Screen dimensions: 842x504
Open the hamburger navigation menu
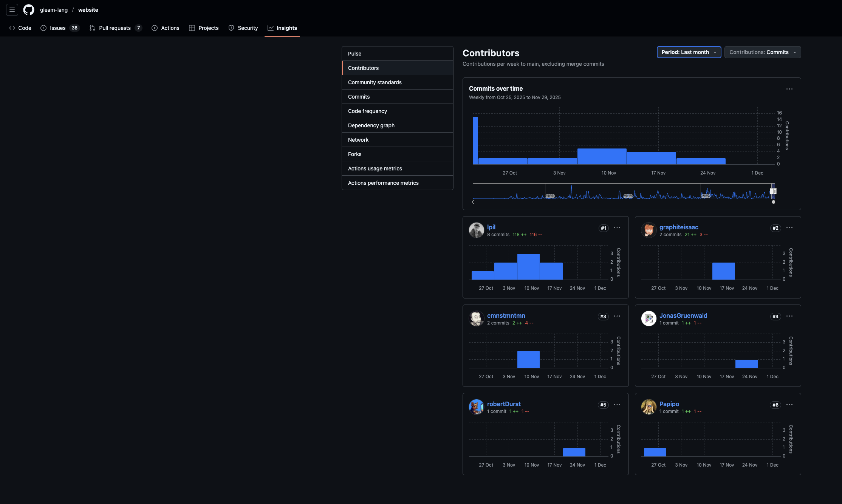pos(12,10)
